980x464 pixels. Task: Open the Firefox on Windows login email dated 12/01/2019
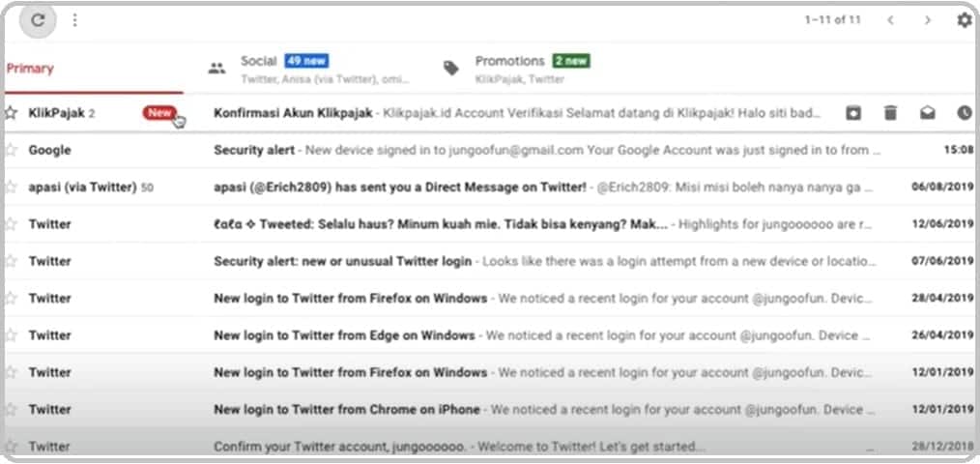click(x=490, y=372)
